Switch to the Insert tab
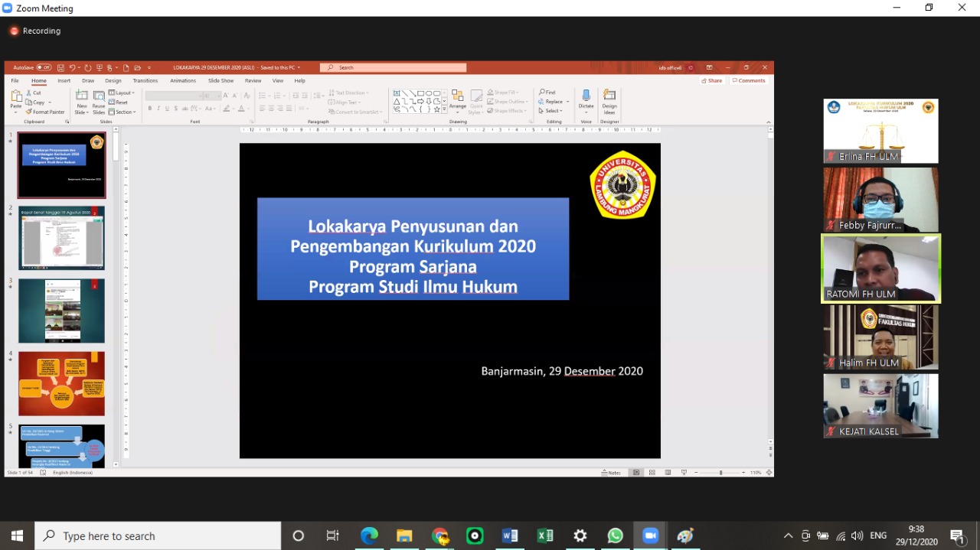Image resolution: width=980 pixels, height=550 pixels. click(64, 80)
